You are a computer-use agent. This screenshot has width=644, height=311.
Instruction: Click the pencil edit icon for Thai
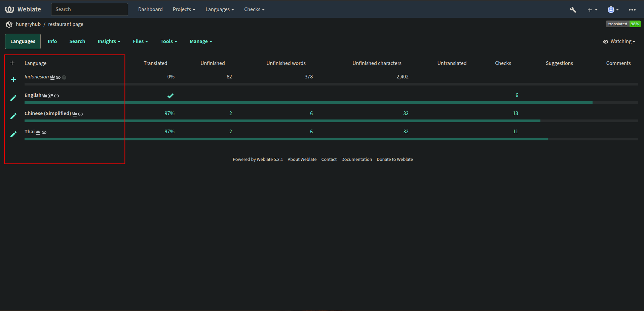click(13, 134)
